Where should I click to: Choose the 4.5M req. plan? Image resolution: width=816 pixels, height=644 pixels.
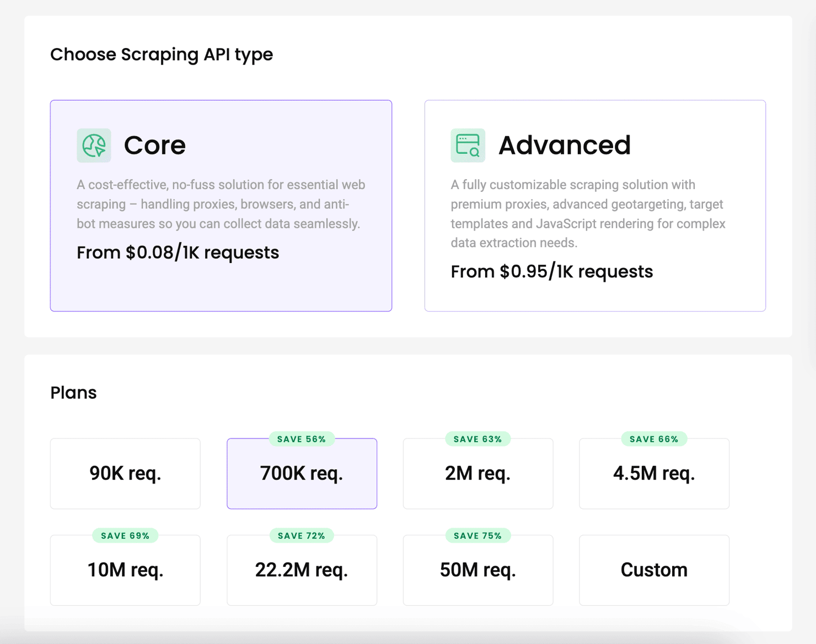(654, 474)
